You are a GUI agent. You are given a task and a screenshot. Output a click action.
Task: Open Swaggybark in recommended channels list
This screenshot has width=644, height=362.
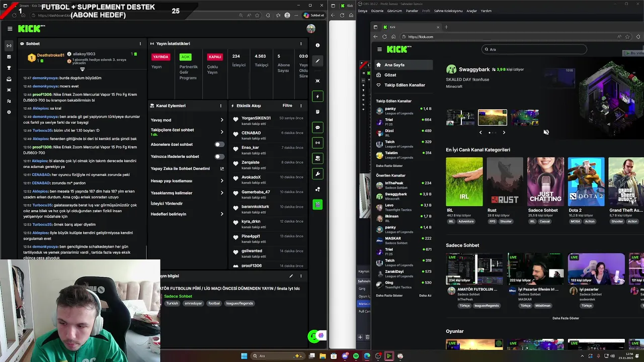[x=404, y=196]
